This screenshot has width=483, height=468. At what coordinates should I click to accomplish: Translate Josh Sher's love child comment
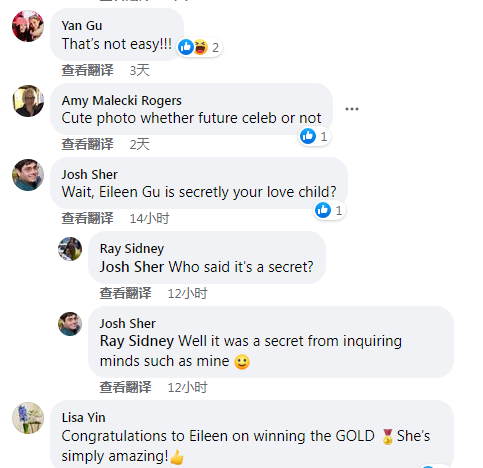(87, 218)
